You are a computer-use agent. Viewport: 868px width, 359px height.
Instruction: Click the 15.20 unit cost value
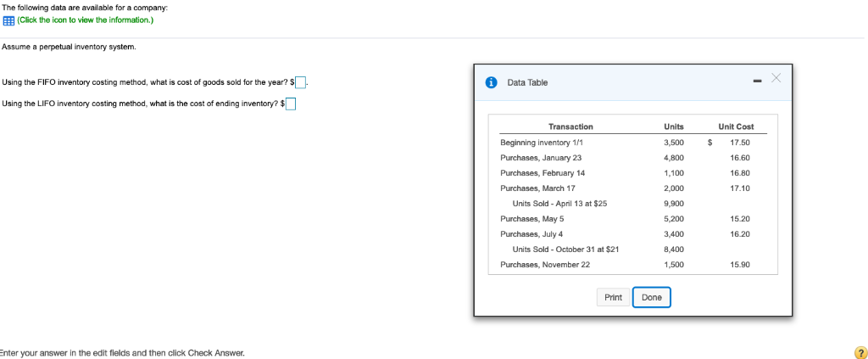(740, 219)
